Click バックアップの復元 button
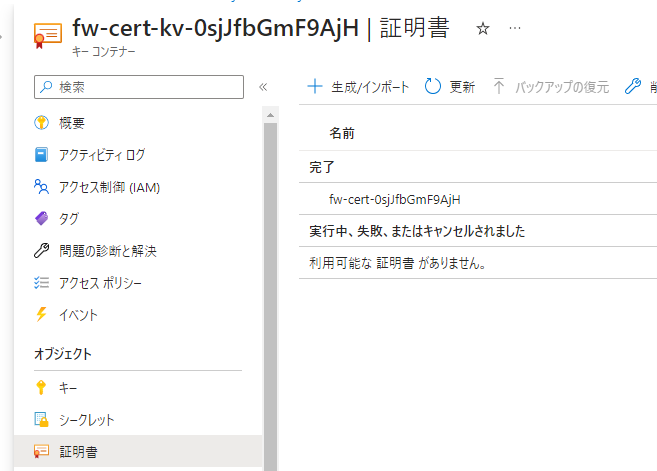 coord(551,87)
